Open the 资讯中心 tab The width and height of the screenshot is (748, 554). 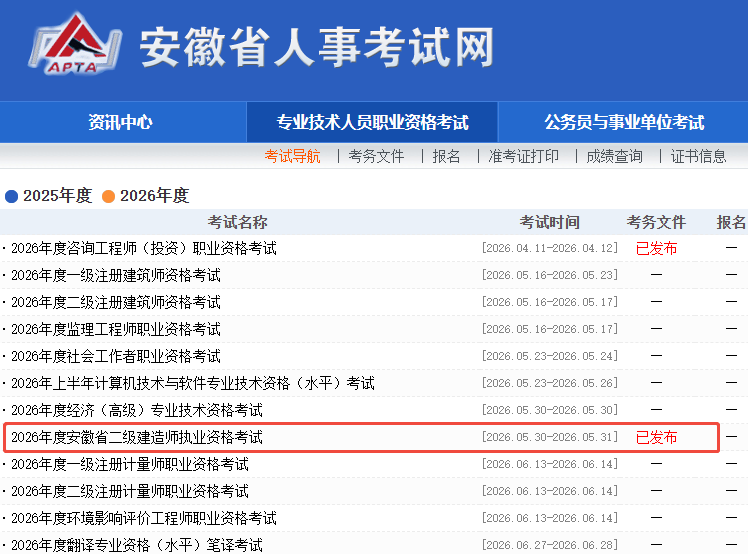(120, 122)
